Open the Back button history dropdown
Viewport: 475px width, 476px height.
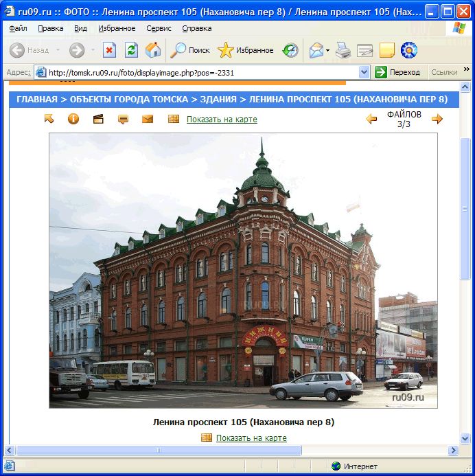pyautogui.click(x=58, y=50)
